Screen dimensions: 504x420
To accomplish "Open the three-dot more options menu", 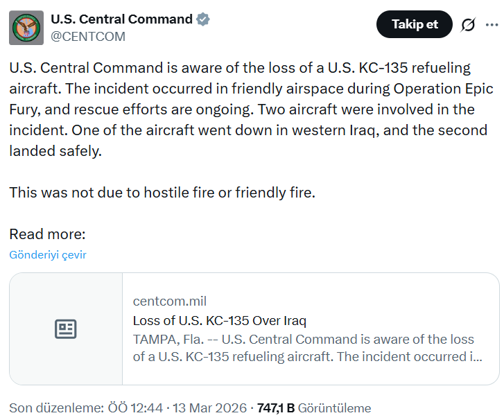I will [492, 25].
